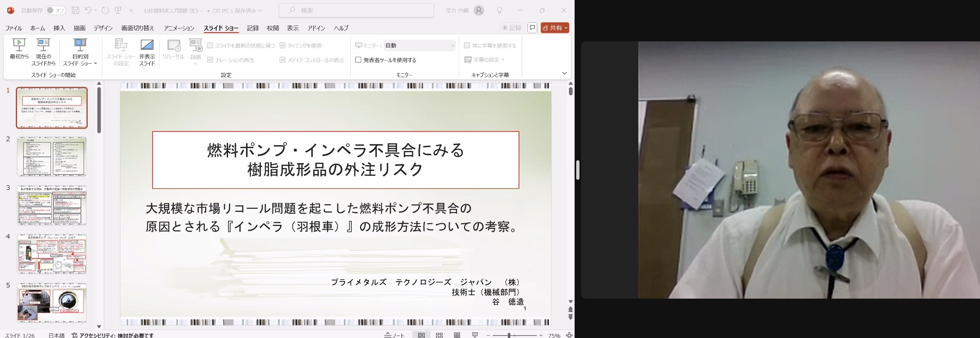Click 日本語 language indicator in status bar
980x338 pixels.
click(56, 336)
